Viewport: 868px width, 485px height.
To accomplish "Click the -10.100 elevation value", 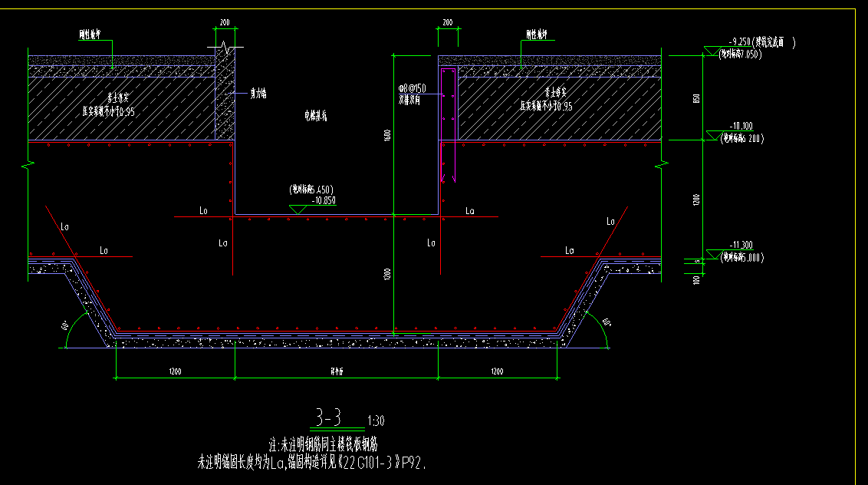I will 741,127.
